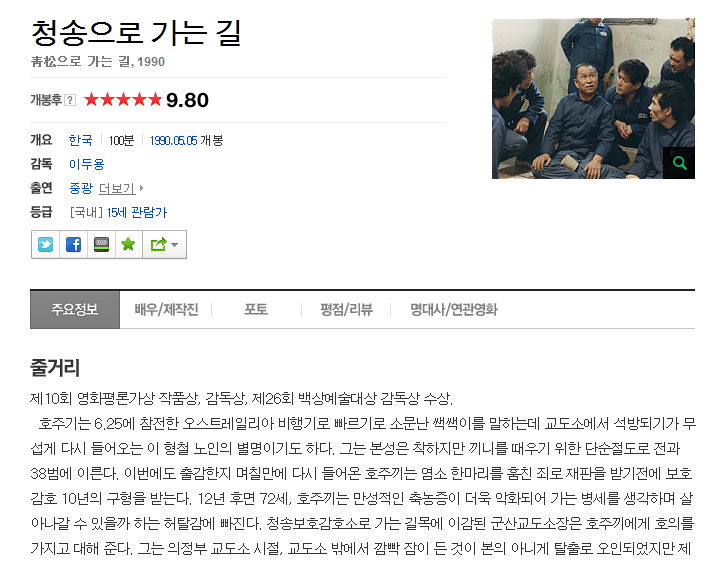This screenshot has width=708, height=564.
Task: Click the 한국 country link
Action: [x=80, y=140]
